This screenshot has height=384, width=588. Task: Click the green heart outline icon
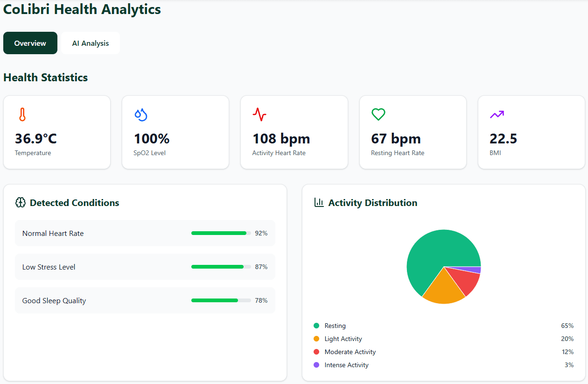pos(378,114)
